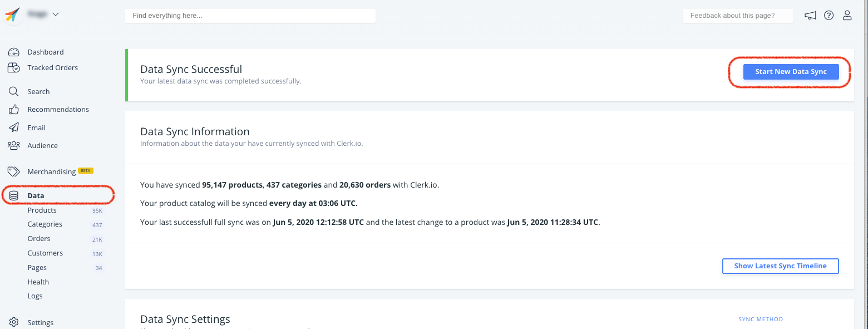Click the Email paper plane icon
Image resolution: width=868 pixels, height=329 pixels.
[x=14, y=128]
